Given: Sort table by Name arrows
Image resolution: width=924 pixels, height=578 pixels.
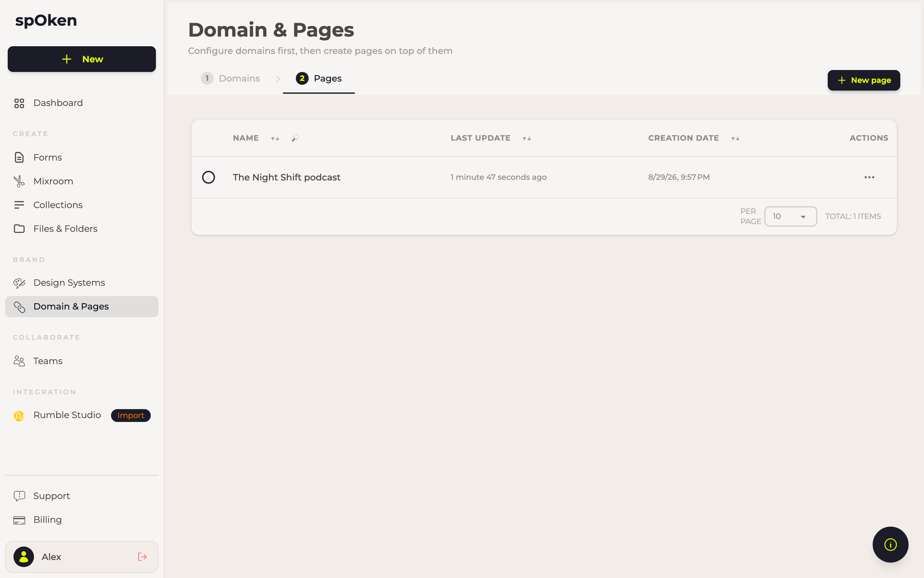Looking at the screenshot, I should [x=275, y=138].
